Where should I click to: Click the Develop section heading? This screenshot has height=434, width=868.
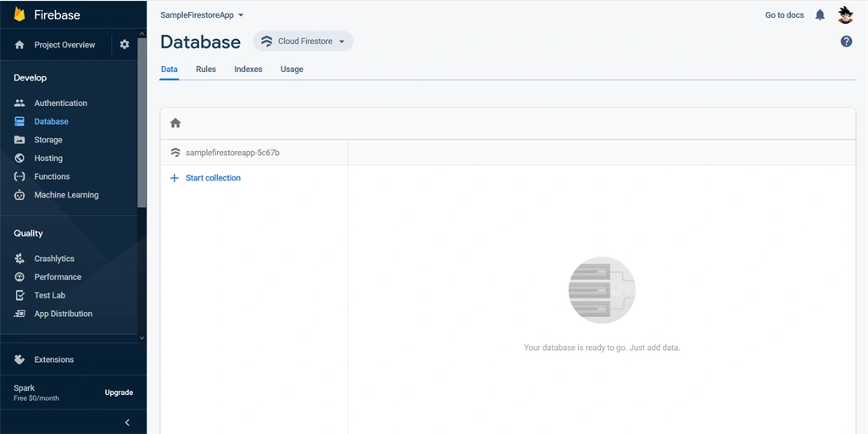[x=31, y=77]
